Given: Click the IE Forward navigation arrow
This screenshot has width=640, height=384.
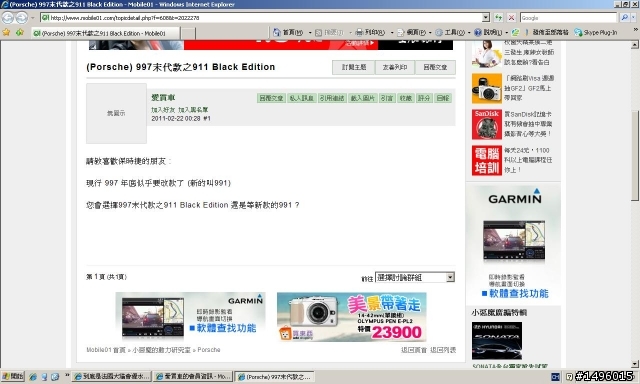Looking at the screenshot, I should pyautogui.click(x=22, y=18).
